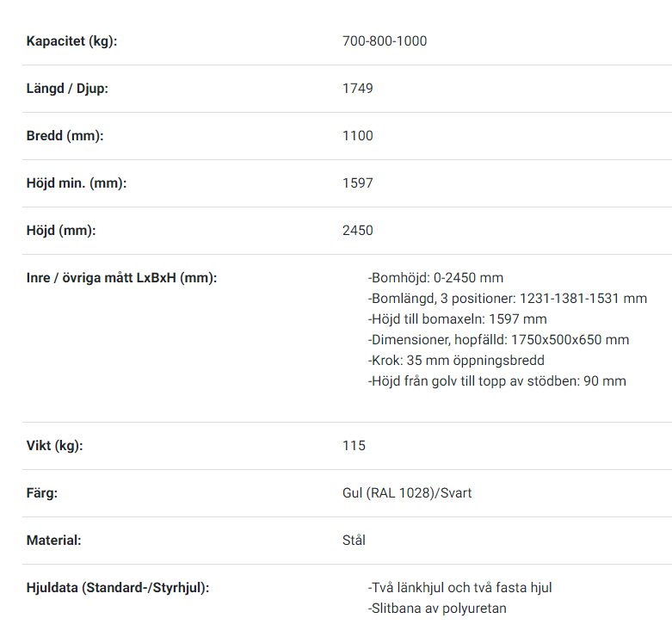Select the 700-800-1000 capacity value
Viewport: 672px width, 643px height.
coord(385,41)
